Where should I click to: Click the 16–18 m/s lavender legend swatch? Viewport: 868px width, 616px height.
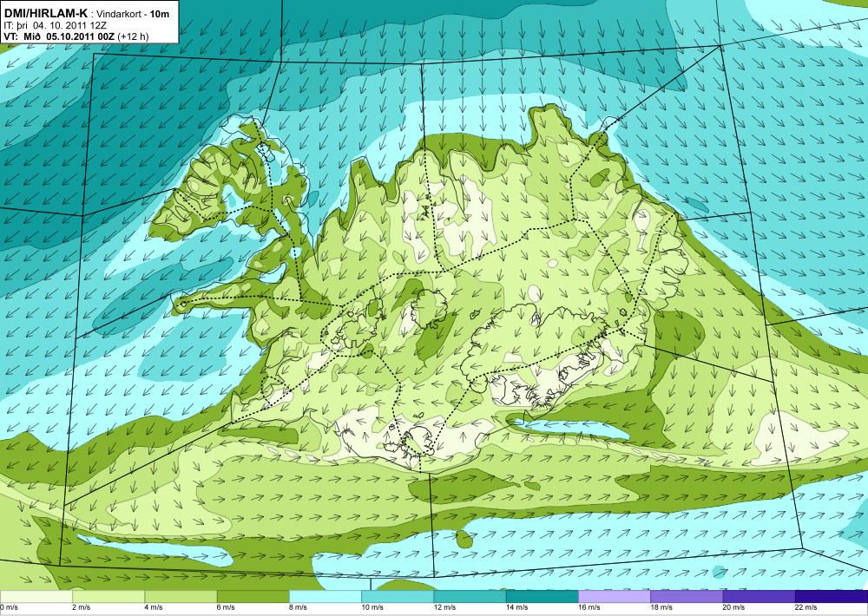pyautogui.click(x=615, y=596)
